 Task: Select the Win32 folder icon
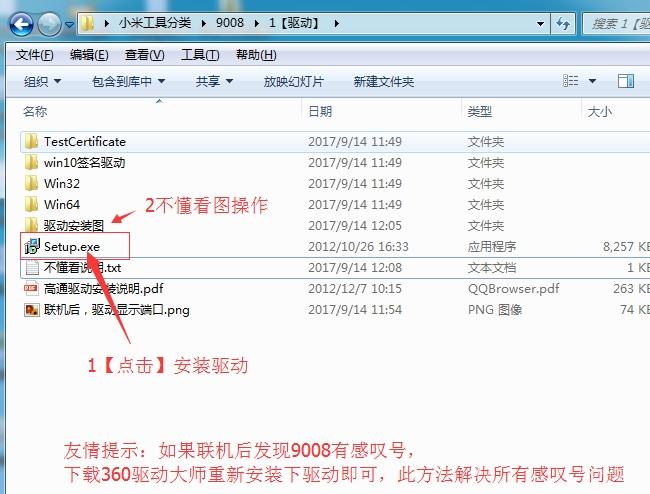click(x=32, y=183)
